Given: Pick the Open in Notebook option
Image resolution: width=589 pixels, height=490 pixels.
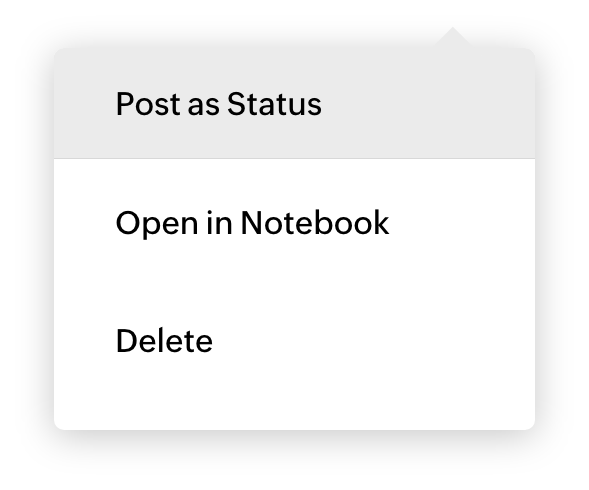Looking at the screenshot, I should (x=294, y=223).
